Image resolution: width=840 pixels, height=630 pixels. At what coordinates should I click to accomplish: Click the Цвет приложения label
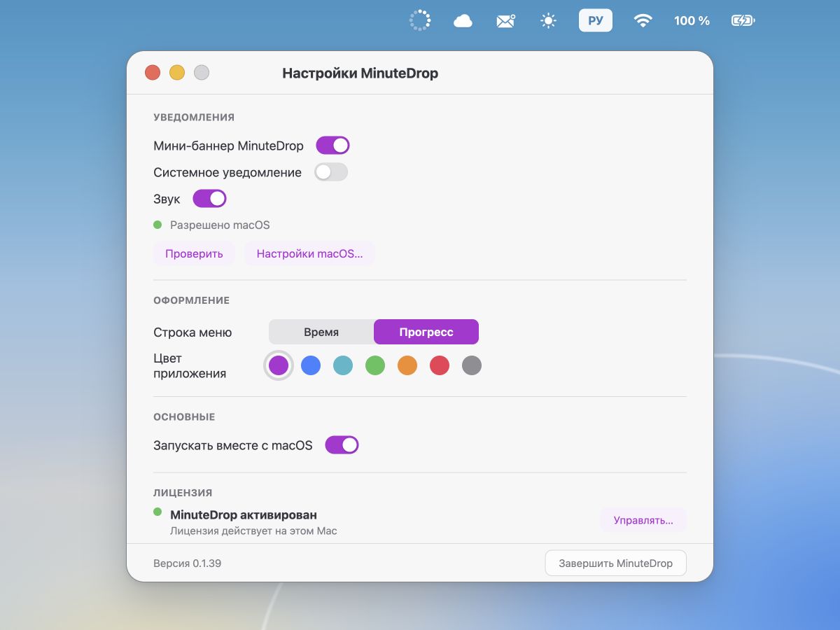pyautogui.click(x=190, y=366)
